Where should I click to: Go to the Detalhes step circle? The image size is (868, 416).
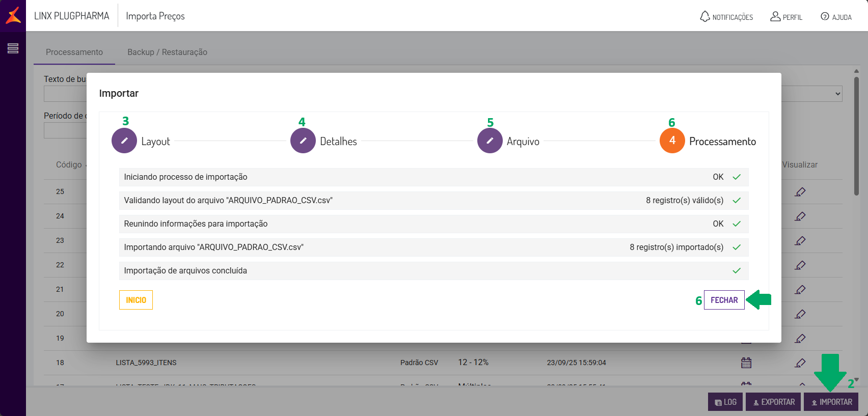pos(303,141)
